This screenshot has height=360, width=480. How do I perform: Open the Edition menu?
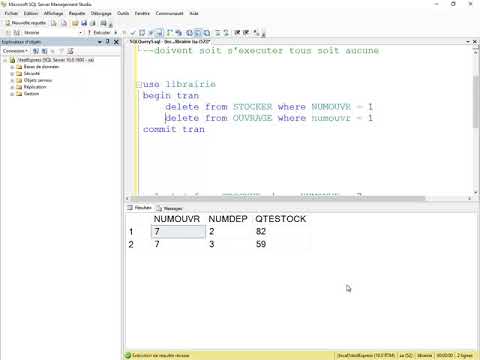click(x=31, y=13)
